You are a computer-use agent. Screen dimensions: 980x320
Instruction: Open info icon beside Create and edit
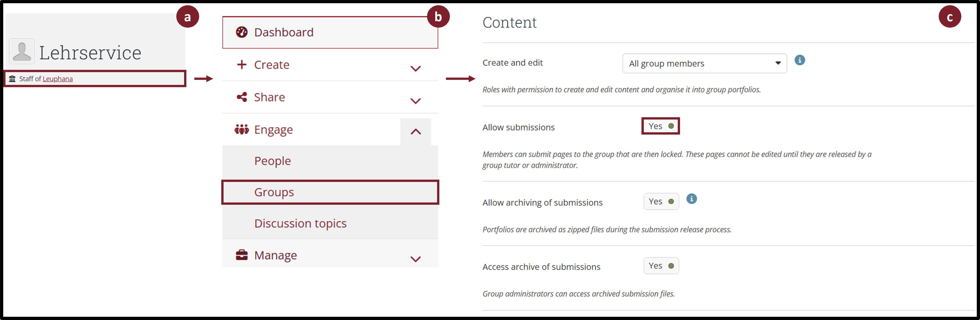click(x=800, y=60)
